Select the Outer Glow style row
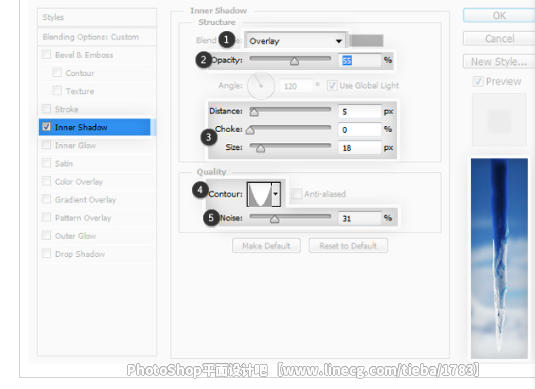The width and height of the screenshot is (535, 389). coord(97,236)
